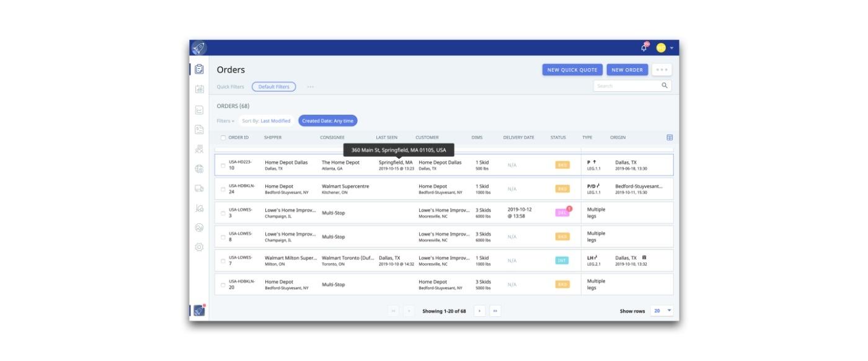
Task: Sort by STATUS column header
Action: [x=558, y=138]
